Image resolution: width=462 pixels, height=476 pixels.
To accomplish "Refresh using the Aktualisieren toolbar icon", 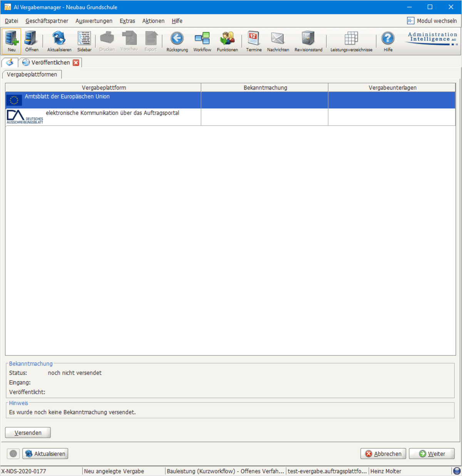I will pos(59,40).
